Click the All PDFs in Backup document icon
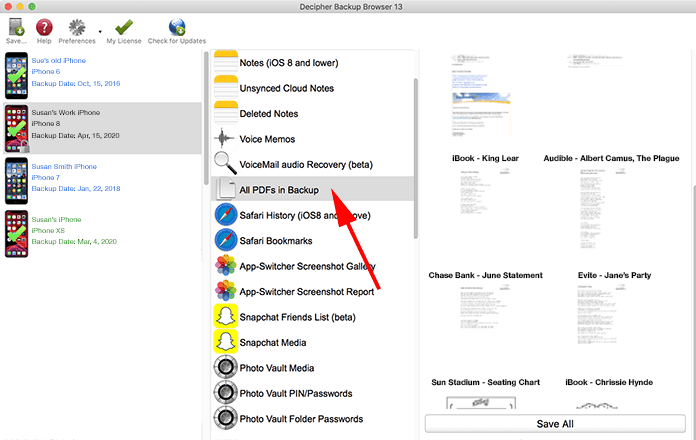Image resolution: width=696 pixels, height=440 pixels. click(225, 189)
